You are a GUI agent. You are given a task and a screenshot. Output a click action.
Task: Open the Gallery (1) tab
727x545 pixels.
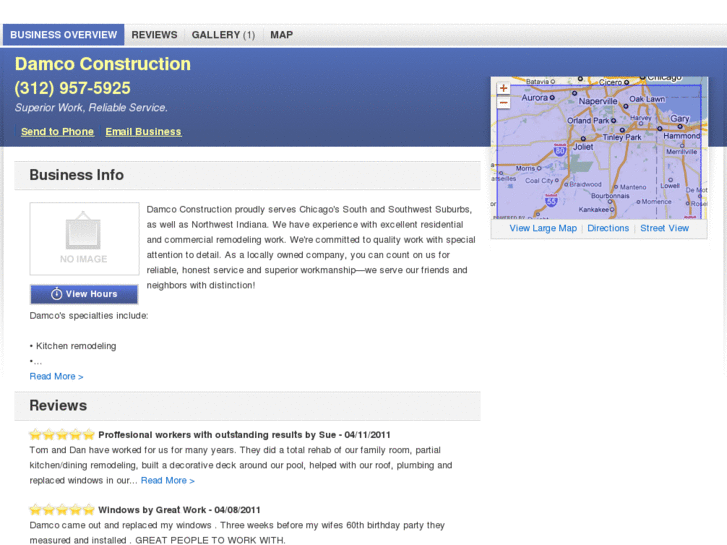pos(223,35)
